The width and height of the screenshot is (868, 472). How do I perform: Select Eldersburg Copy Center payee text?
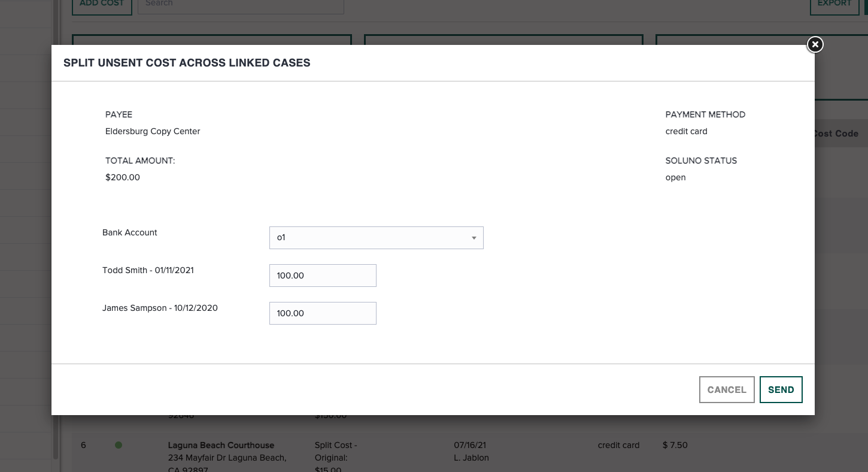tap(153, 131)
